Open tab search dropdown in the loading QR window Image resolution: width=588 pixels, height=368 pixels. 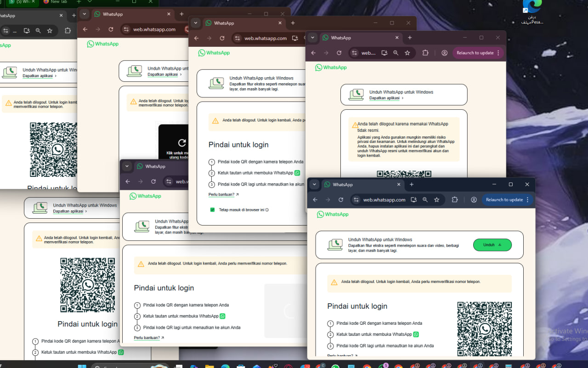pos(127,166)
